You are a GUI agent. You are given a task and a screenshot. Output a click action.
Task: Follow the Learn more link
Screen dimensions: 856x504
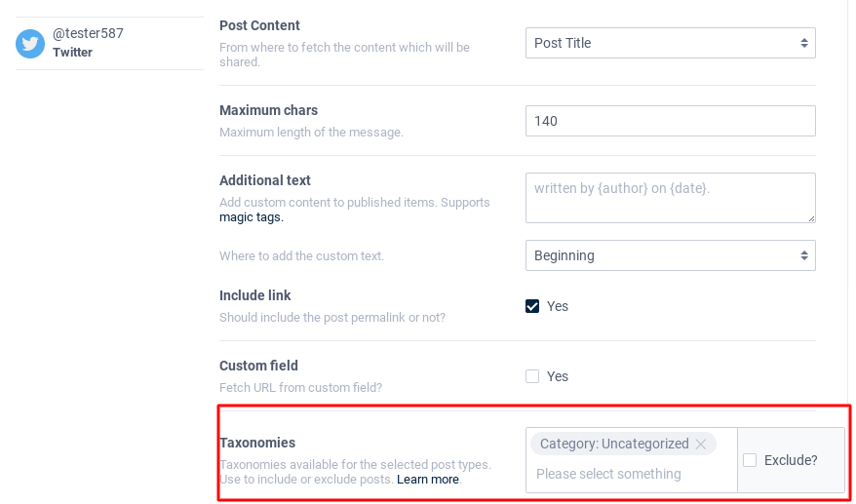pos(428,480)
